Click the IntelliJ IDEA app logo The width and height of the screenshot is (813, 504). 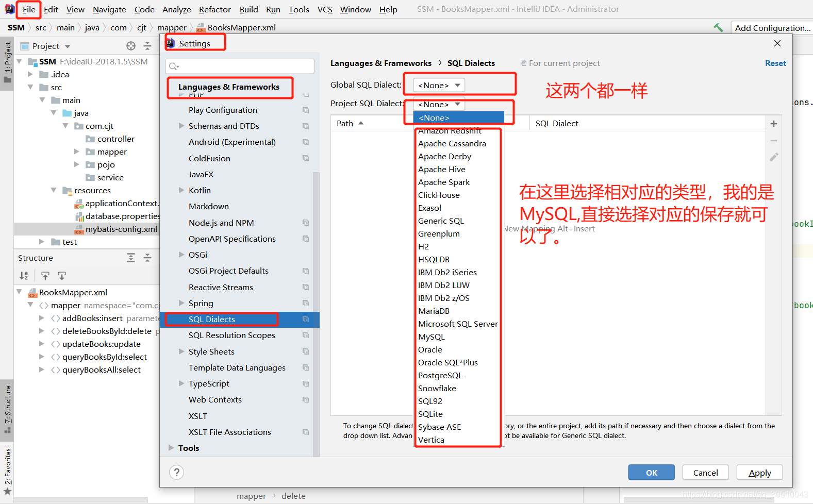click(9, 9)
